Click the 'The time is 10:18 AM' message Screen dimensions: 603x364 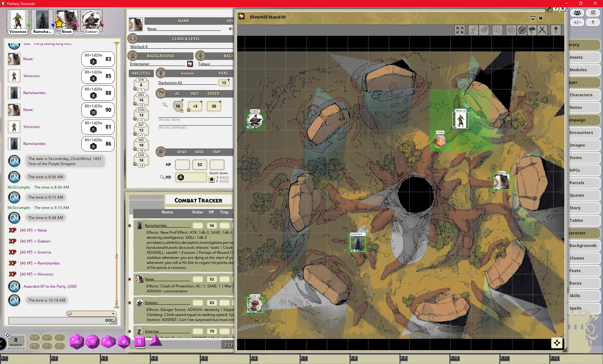47,300
